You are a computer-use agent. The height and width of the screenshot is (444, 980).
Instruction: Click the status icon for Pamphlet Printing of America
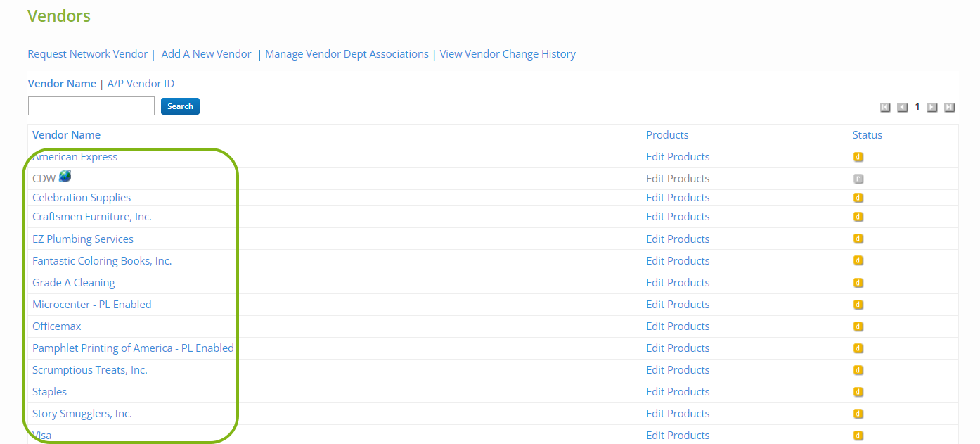point(858,348)
